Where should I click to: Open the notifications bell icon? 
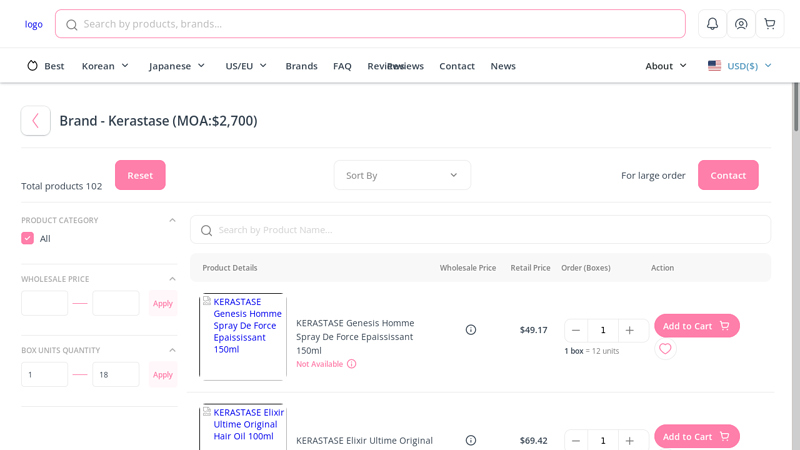coord(712,24)
